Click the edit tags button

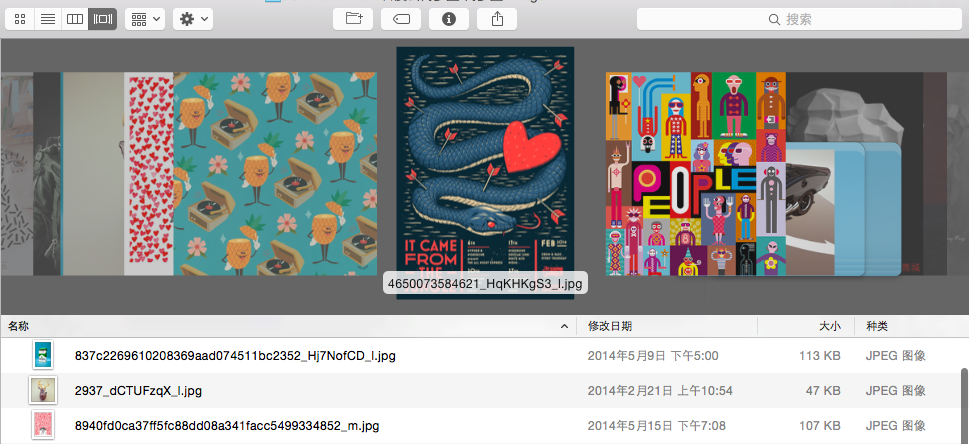point(401,19)
